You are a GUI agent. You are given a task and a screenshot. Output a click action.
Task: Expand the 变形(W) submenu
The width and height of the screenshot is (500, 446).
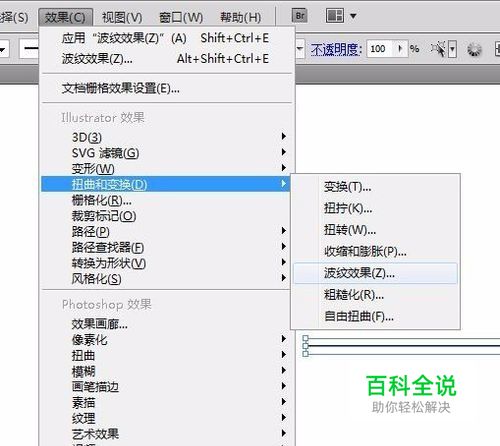[x=166, y=169]
